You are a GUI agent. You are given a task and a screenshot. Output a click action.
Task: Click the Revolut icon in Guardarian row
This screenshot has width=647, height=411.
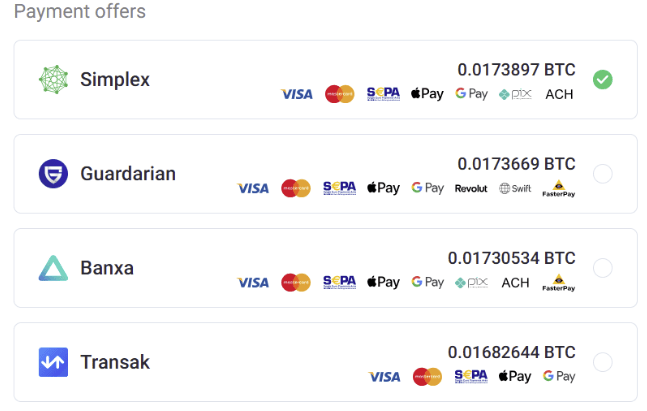point(471,188)
